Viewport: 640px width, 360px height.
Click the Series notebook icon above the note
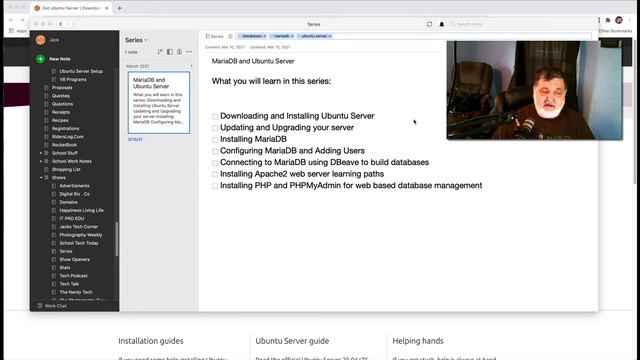click(x=207, y=36)
